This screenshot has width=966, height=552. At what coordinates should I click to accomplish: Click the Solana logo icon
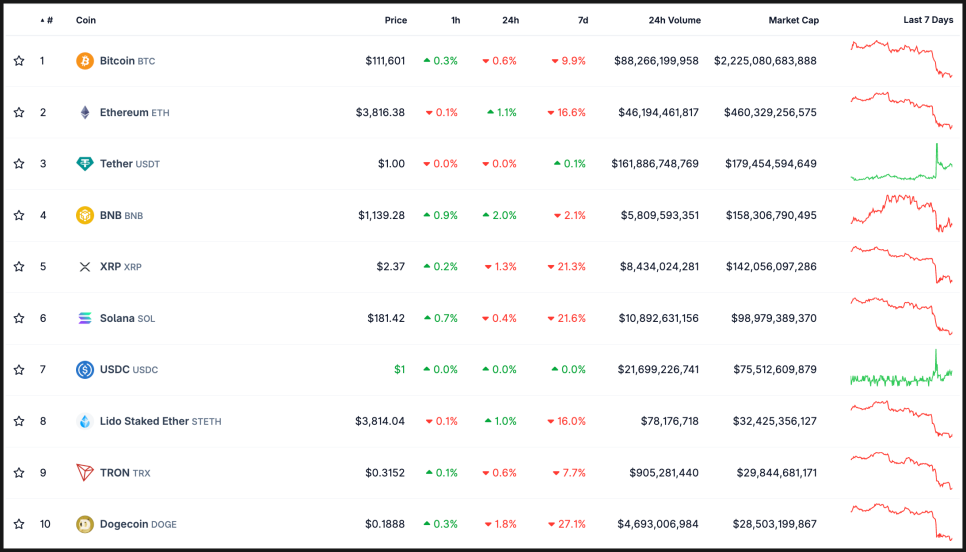coord(85,318)
